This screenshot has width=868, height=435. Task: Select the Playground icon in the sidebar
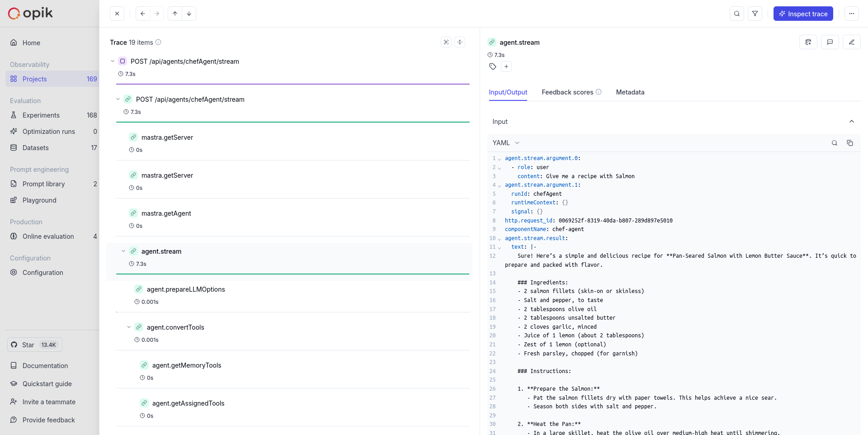coord(14,200)
